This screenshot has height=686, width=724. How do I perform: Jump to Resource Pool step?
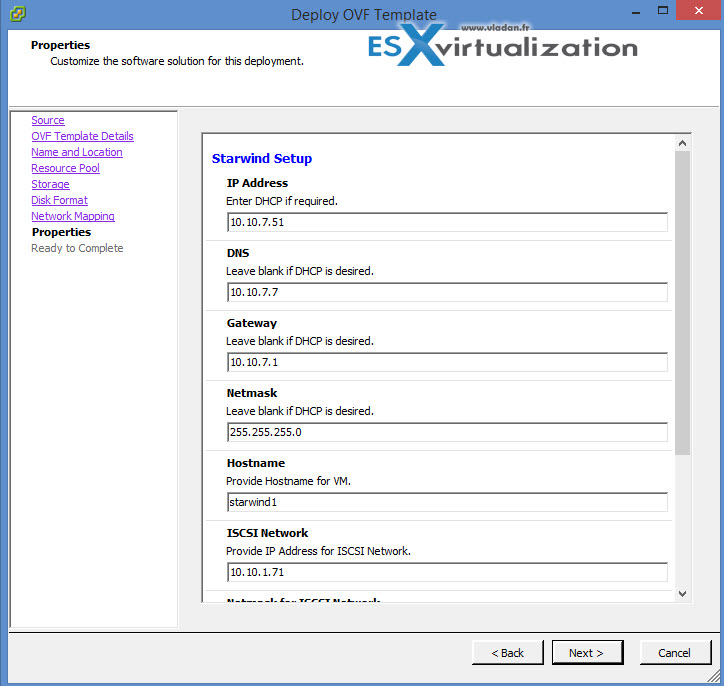65,168
